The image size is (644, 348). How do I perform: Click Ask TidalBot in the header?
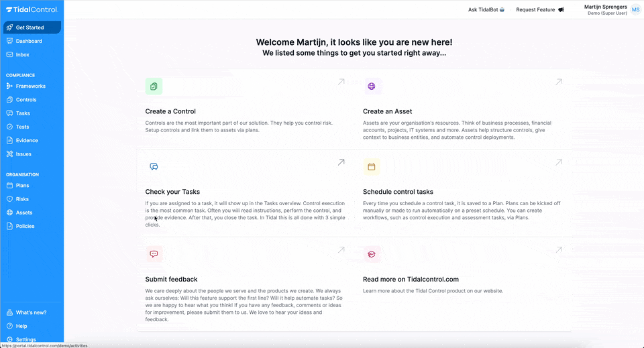486,10
